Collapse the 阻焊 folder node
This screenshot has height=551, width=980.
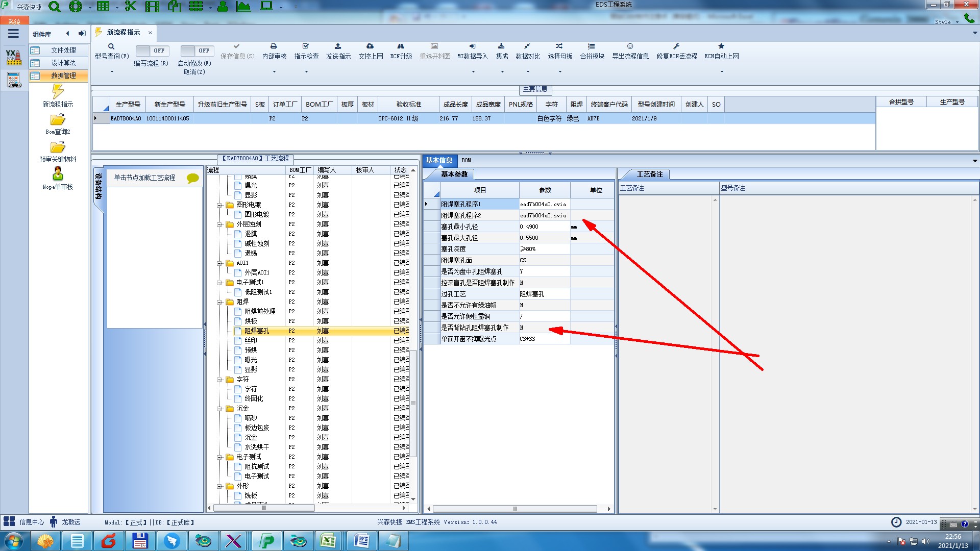click(219, 302)
